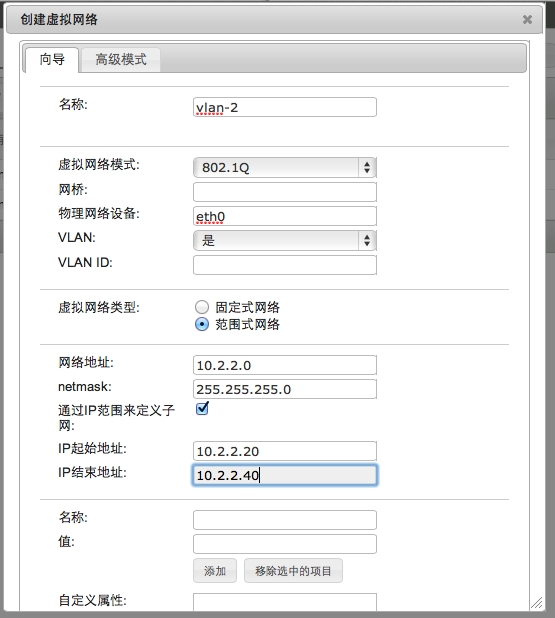Uncheck 通过IP范围来定义子网 checkbox
The image size is (555, 618).
202,408
